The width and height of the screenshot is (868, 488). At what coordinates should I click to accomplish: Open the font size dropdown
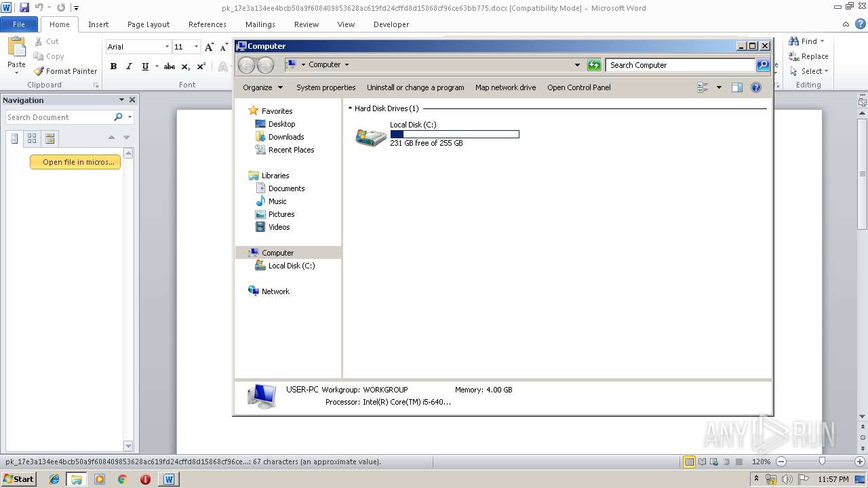(x=197, y=47)
